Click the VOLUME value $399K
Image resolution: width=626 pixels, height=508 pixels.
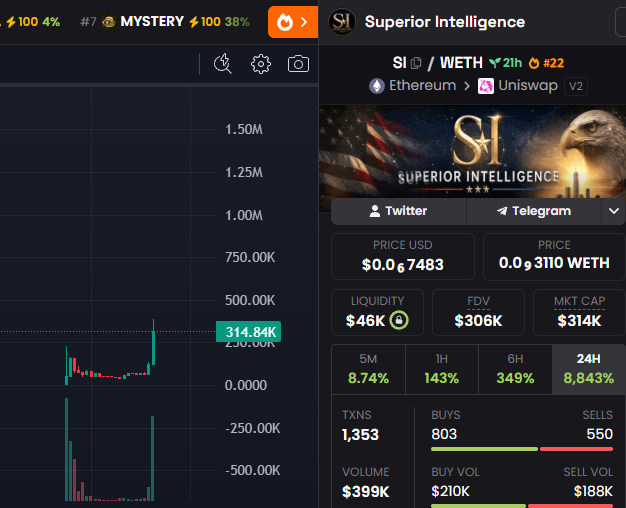pyautogui.click(x=366, y=492)
